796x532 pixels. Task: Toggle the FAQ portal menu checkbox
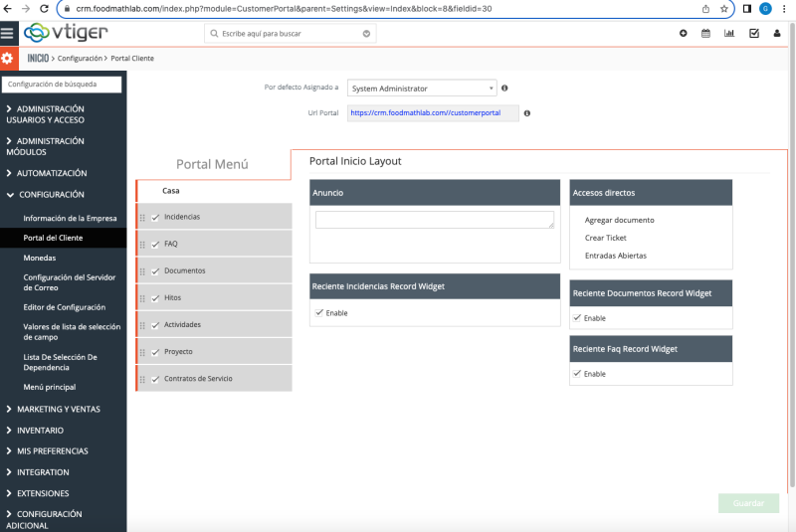coord(155,244)
